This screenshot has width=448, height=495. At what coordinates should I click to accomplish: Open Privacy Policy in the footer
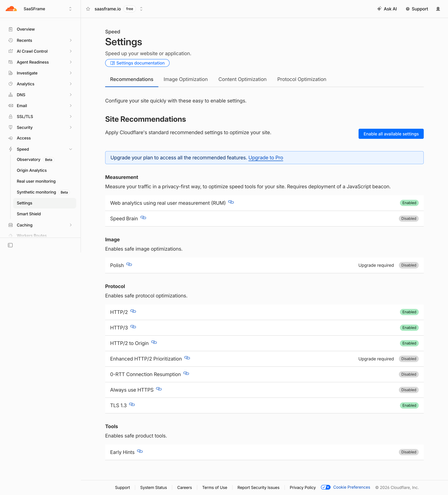point(303,487)
